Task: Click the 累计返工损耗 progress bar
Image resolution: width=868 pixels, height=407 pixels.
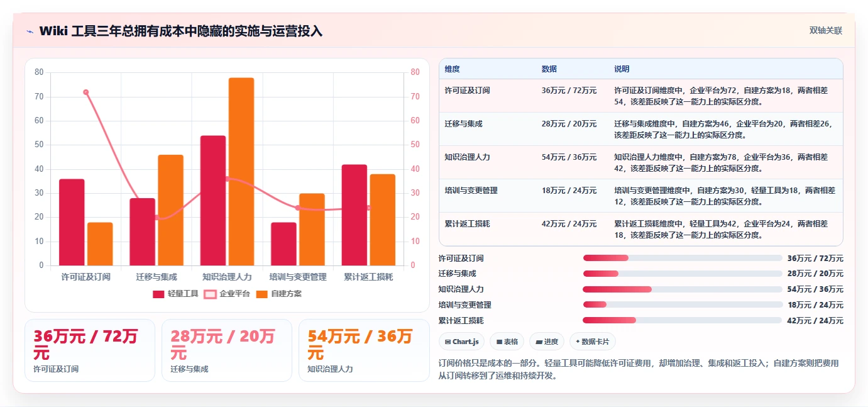Action: [683, 320]
